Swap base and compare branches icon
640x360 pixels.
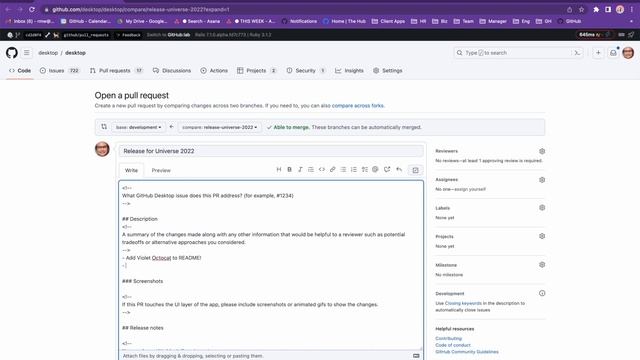(x=104, y=127)
